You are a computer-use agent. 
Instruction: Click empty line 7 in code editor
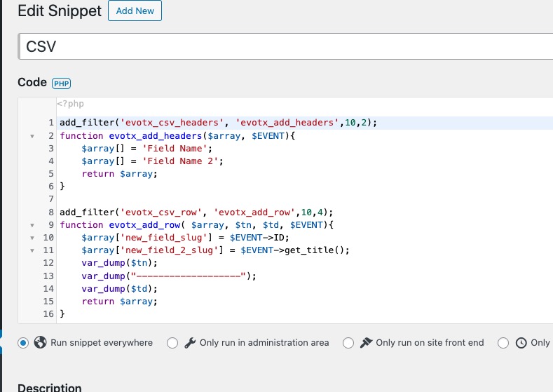tap(303, 199)
